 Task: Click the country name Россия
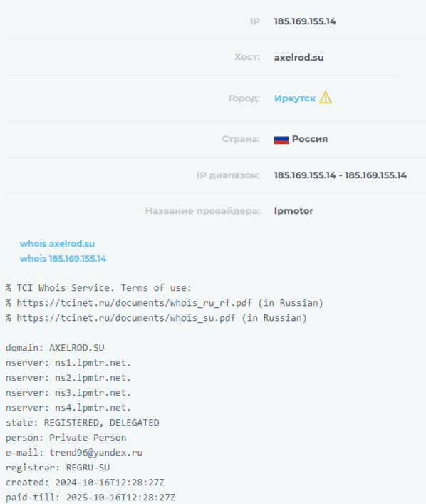[310, 139]
